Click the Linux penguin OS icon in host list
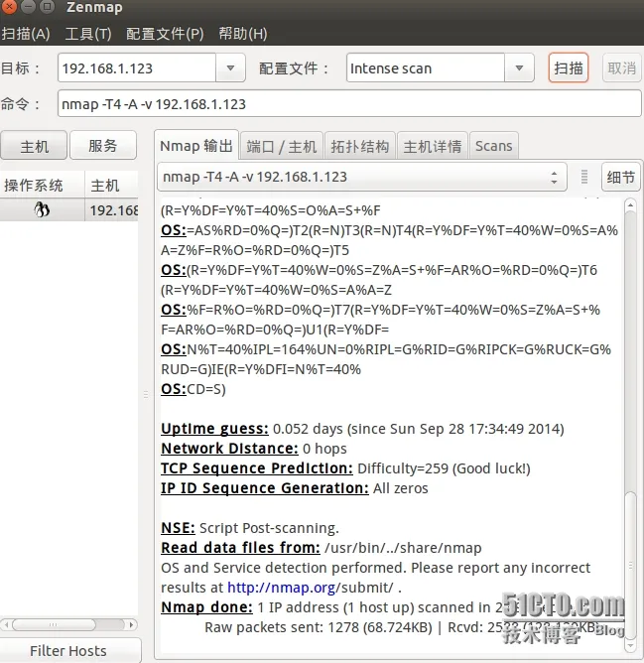Screen dimensions: 644x663 click(x=42, y=209)
